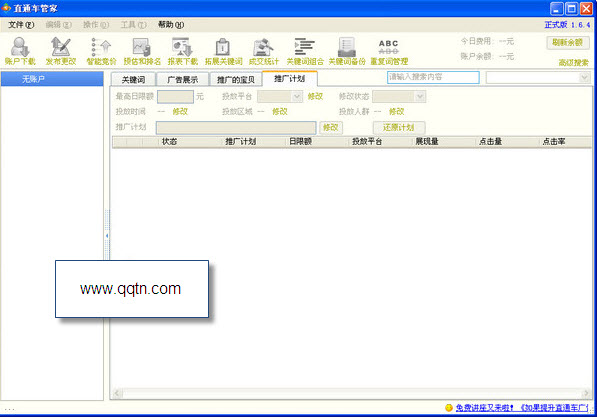Open the 重复词管理 duplicate word manager

[x=389, y=51]
